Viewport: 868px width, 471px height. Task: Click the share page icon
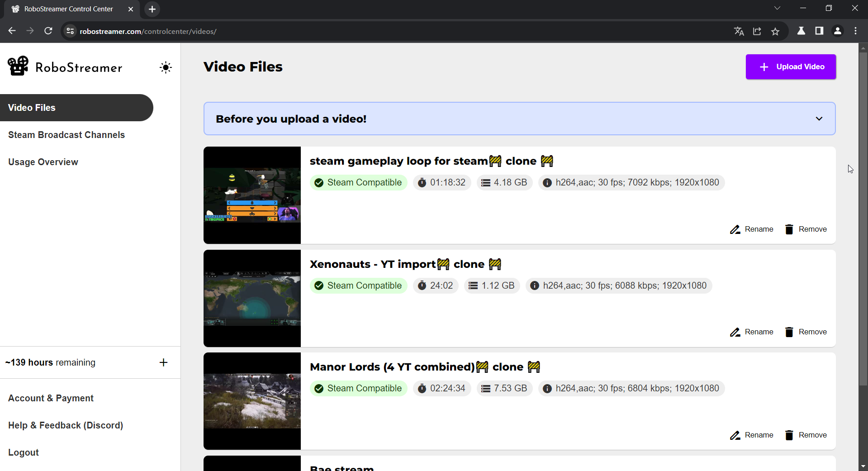757,31
